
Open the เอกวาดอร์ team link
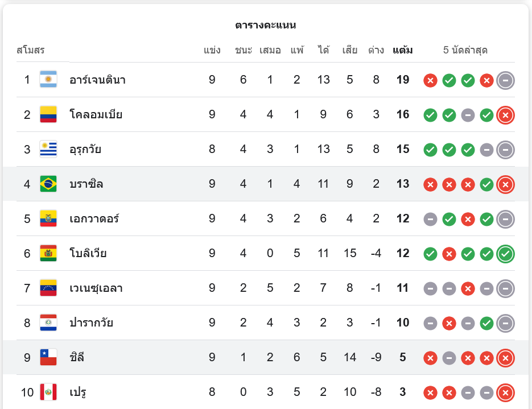[x=94, y=218]
